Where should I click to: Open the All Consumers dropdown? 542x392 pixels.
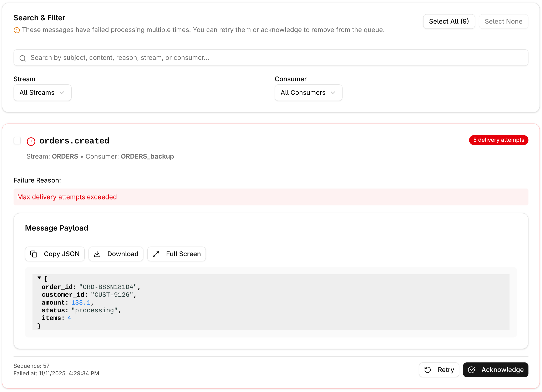(x=308, y=93)
